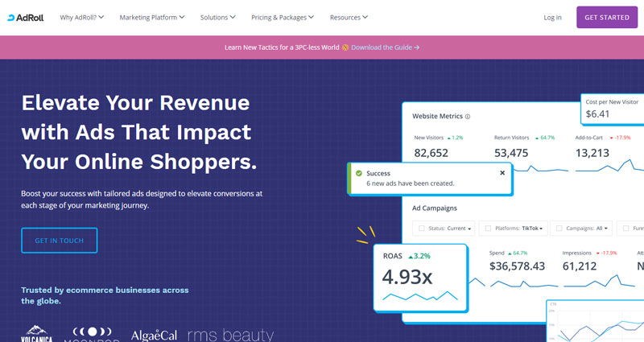Click the cookie emoji in the banner

(345, 47)
